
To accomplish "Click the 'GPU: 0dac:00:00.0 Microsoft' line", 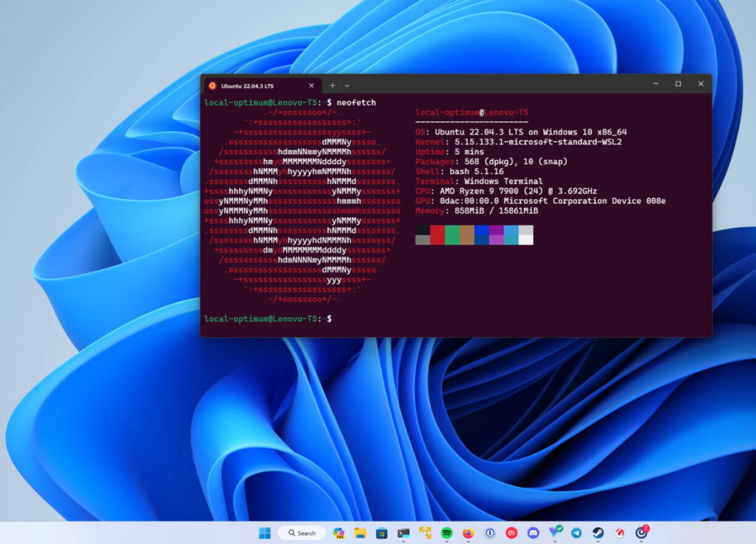I will pos(540,200).
